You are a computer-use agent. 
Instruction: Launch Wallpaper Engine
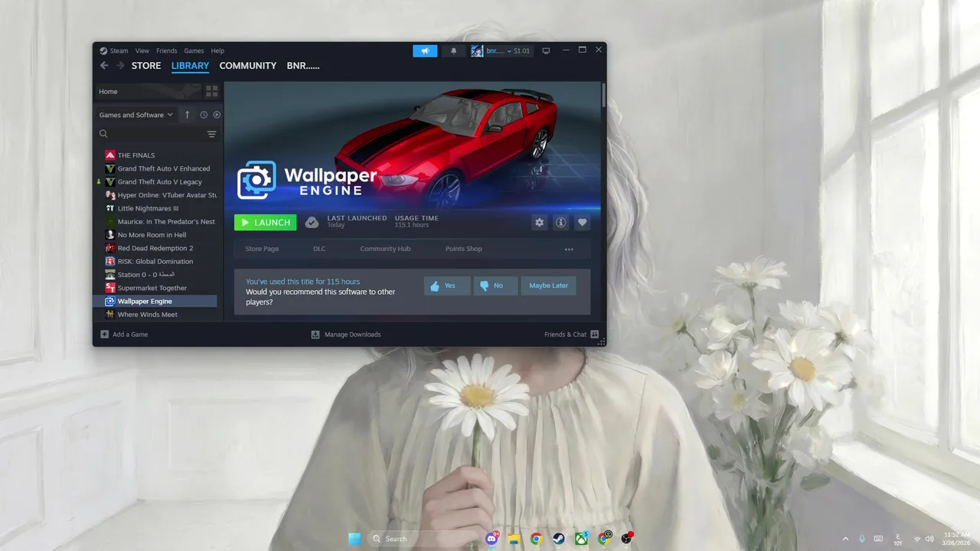point(265,222)
